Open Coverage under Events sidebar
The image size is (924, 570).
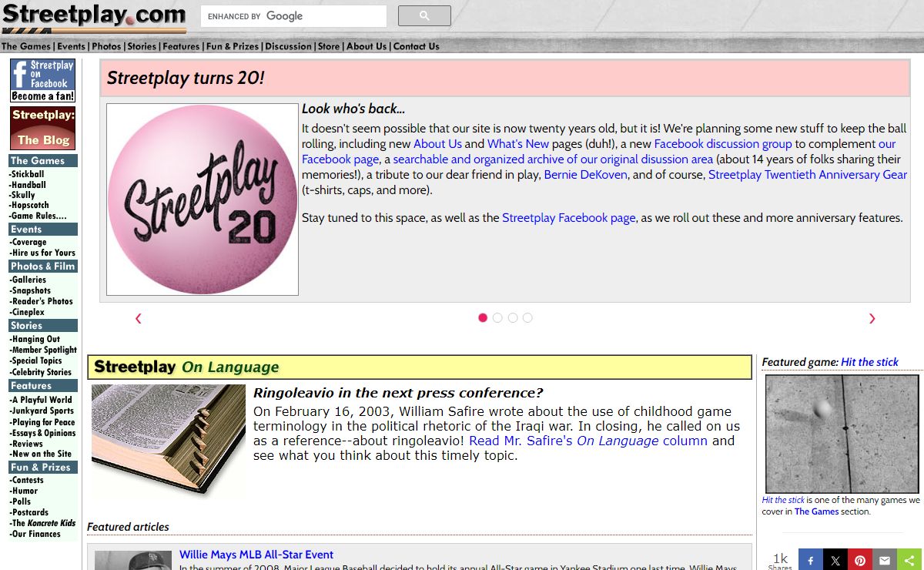pyautogui.click(x=28, y=242)
